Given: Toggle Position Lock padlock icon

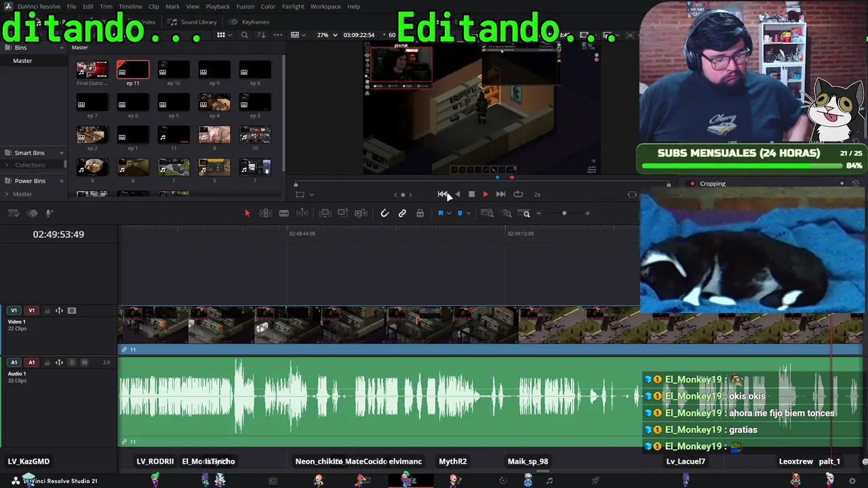Looking at the screenshot, I should 420,213.
